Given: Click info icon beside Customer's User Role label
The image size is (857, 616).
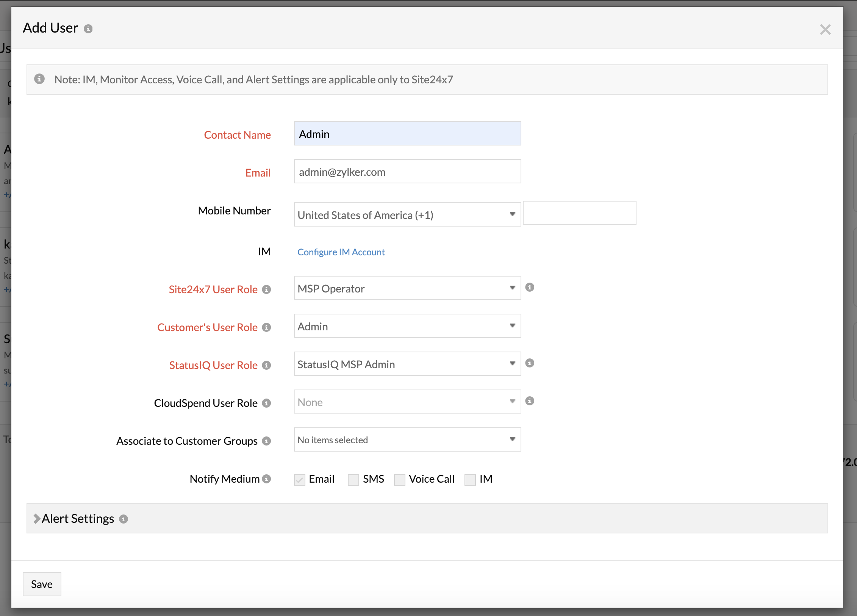Looking at the screenshot, I should [266, 327].
